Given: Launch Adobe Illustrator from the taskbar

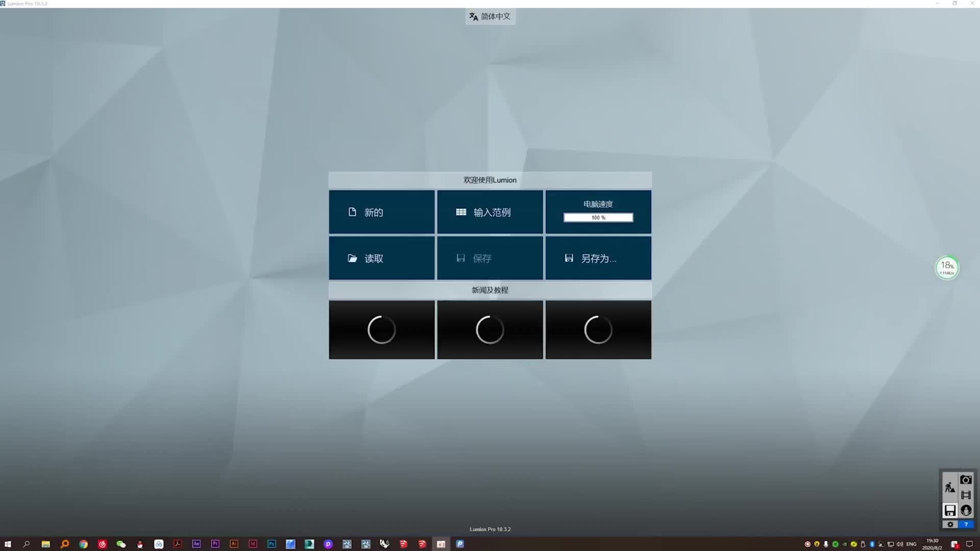Looking at the screenshot, I should pos(234,544).
